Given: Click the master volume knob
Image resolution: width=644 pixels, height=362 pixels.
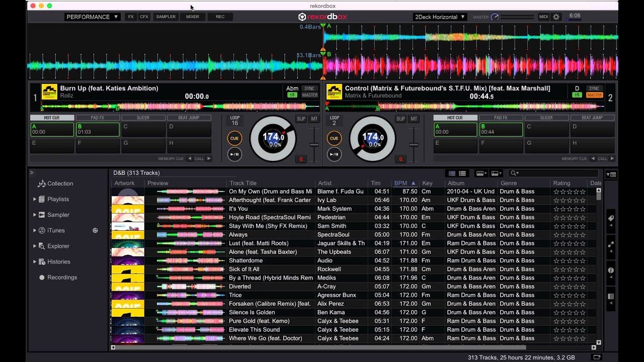Looking at the screenshot, I should [x=495, y=17].
